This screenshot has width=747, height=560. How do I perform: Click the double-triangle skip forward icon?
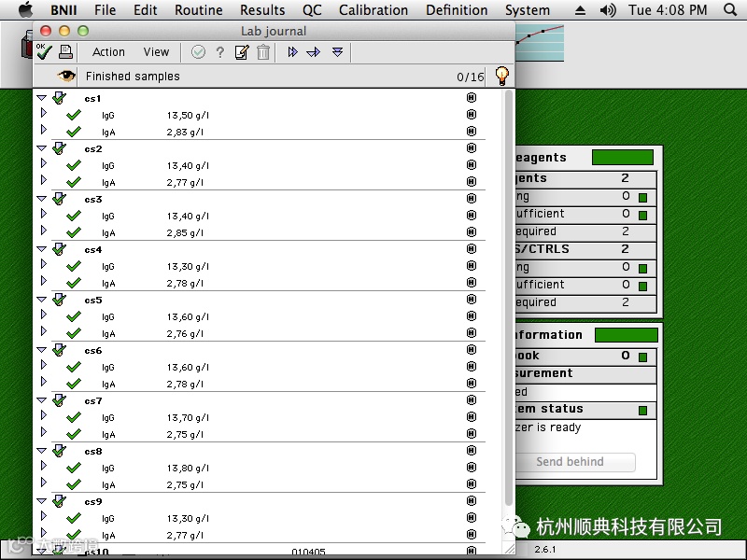click(292, 52)
